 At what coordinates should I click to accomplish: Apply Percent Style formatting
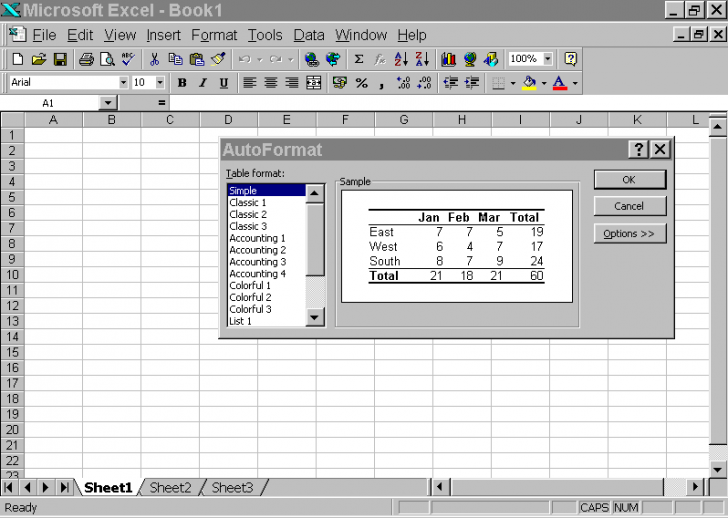(361, 83)
